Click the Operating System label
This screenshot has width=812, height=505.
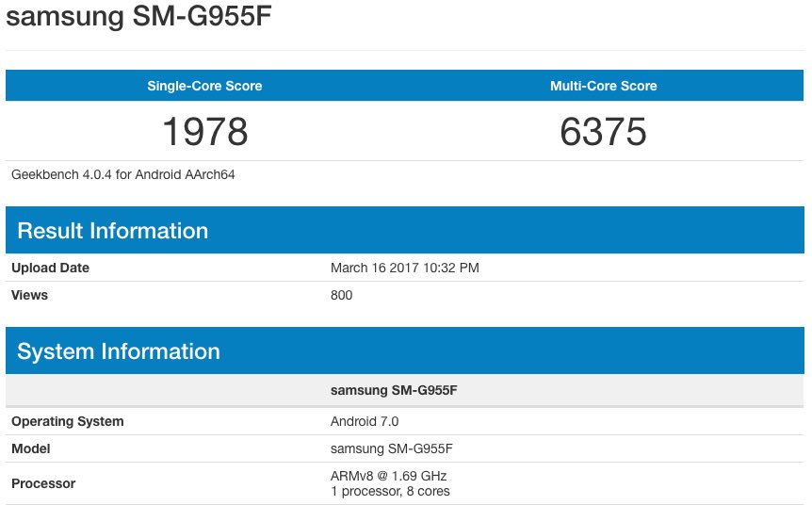coord(67,421)
